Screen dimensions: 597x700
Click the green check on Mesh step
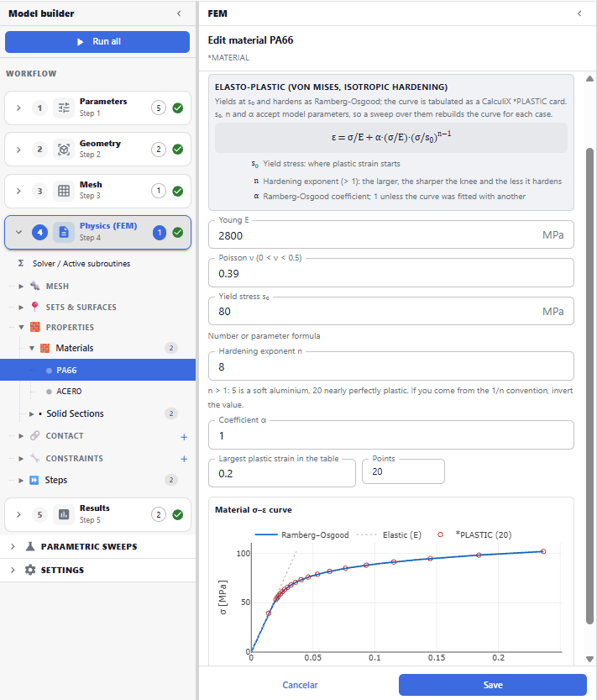click(x=177, y=191)
